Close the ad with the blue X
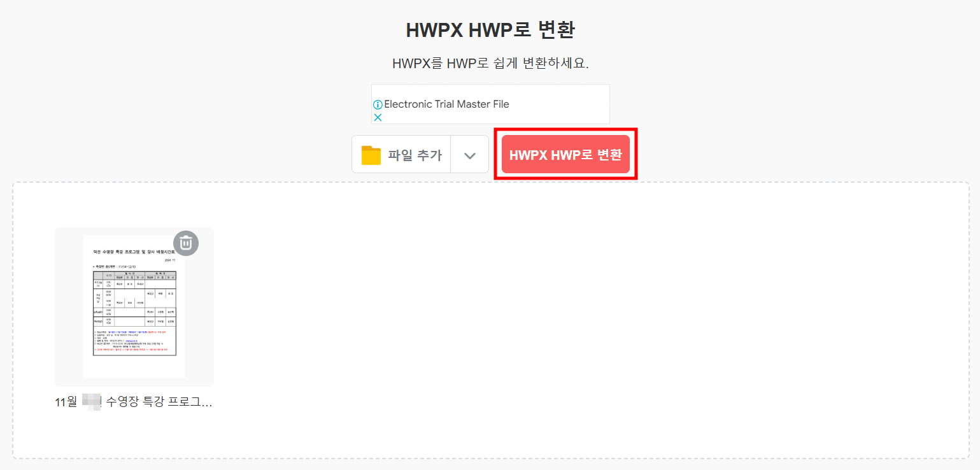The width and height of the screenshot is (980, 470). click(x=378, y=117)
